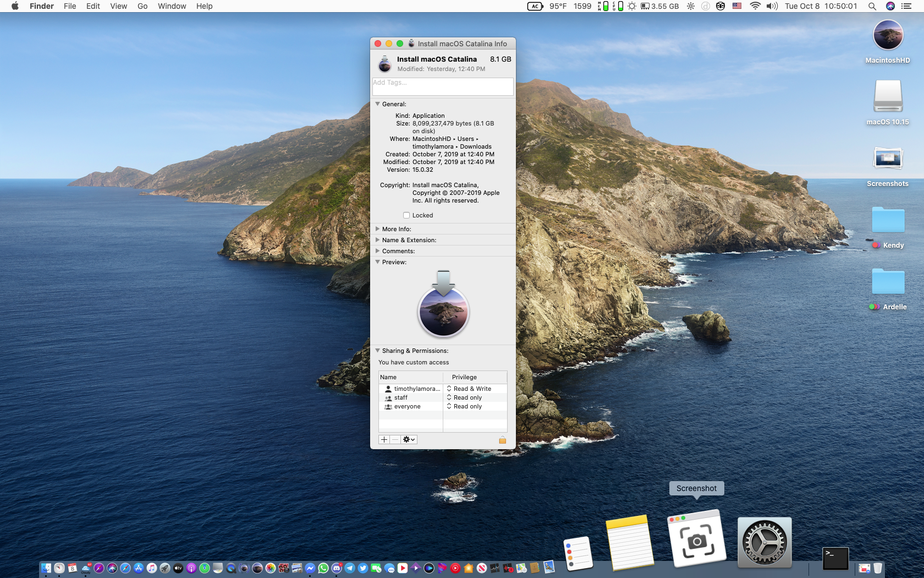Open Photos app in the Dock
The height and width of the screenshot is (578, 924).
271,568
